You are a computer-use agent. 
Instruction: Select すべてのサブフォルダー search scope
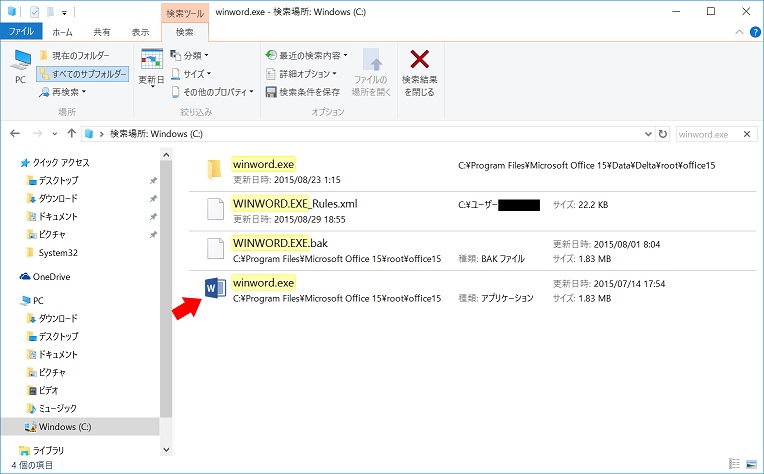pyautogui.click(x=82, y=74)
